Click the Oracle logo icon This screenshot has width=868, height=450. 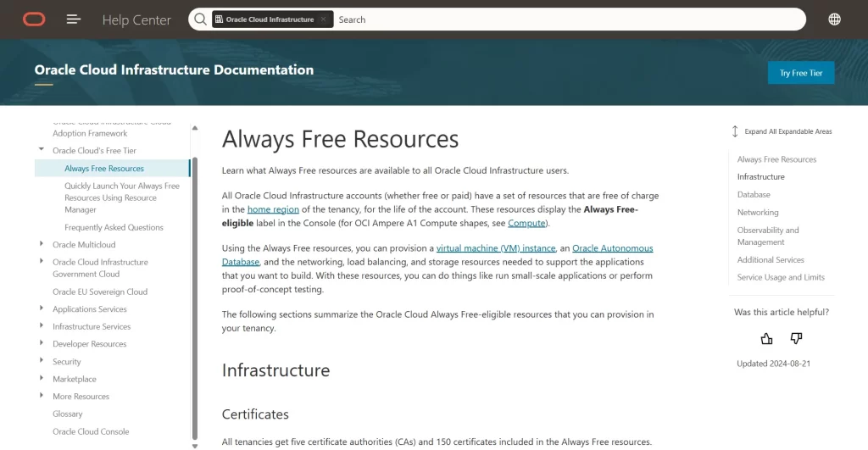pyautogui.click(x=34, y=19)
